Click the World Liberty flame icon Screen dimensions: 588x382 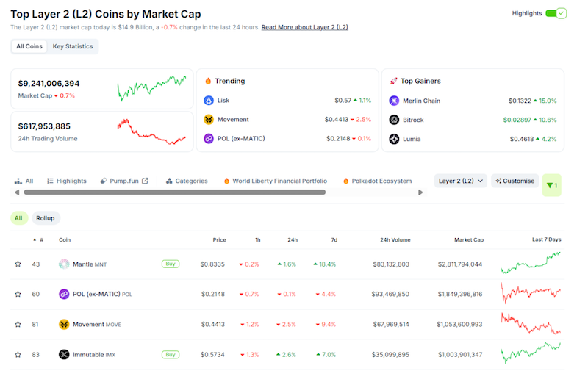tap(226, 181)
